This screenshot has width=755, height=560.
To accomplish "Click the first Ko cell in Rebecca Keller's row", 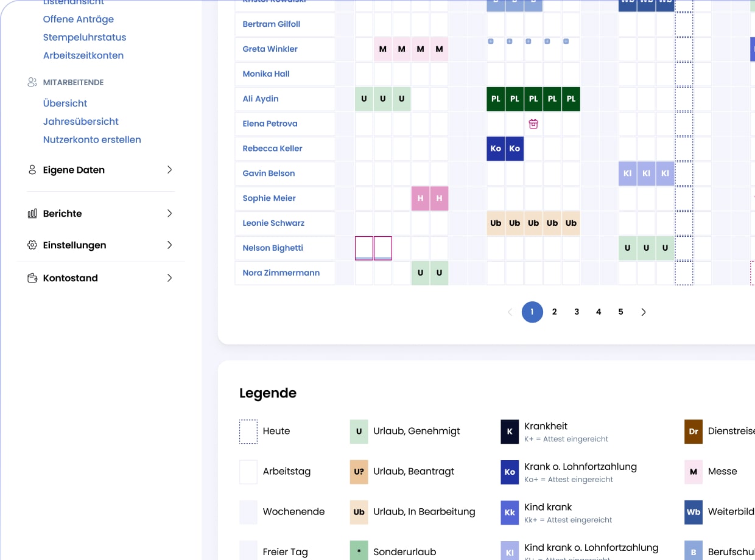I will (496, 149).
